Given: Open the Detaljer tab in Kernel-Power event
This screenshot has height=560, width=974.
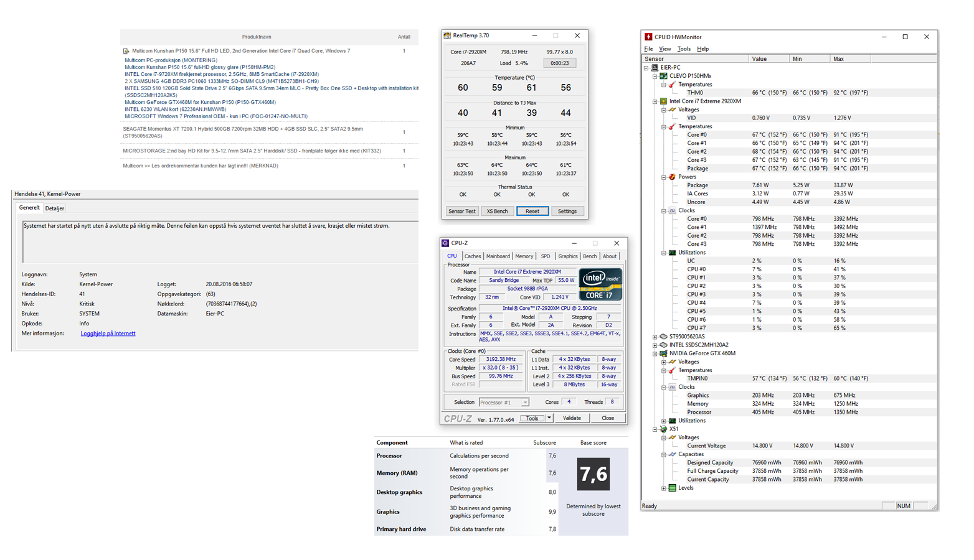Looking at the screenshot, I should tap(55, 208).
